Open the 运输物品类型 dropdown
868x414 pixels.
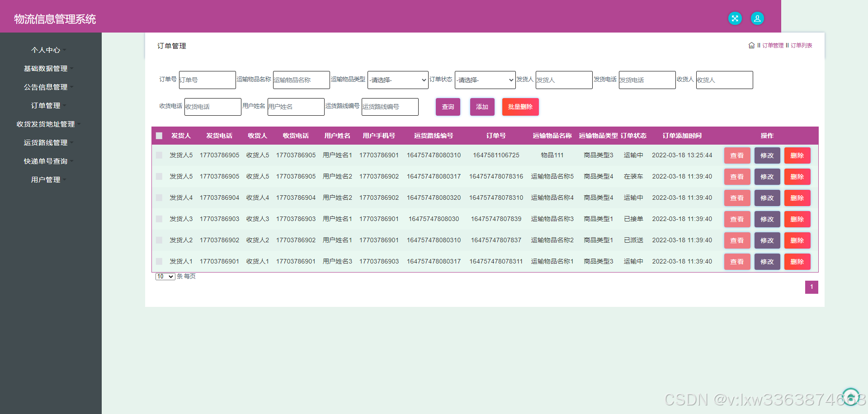coord(398,80)
